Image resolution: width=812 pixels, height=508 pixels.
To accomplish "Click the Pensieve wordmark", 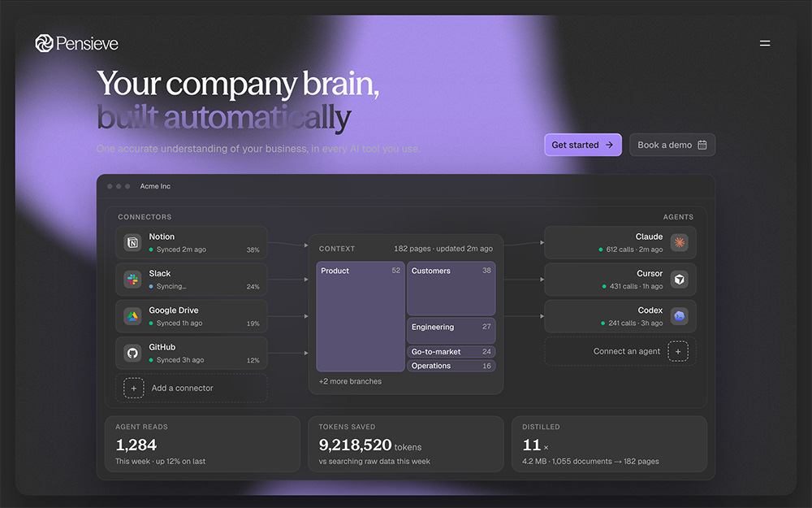I will coord(87,44).
